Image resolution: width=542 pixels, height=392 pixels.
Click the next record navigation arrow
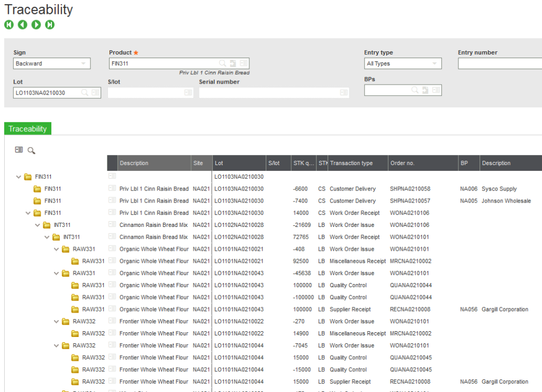pyautogui.click(x=36, y=25)
